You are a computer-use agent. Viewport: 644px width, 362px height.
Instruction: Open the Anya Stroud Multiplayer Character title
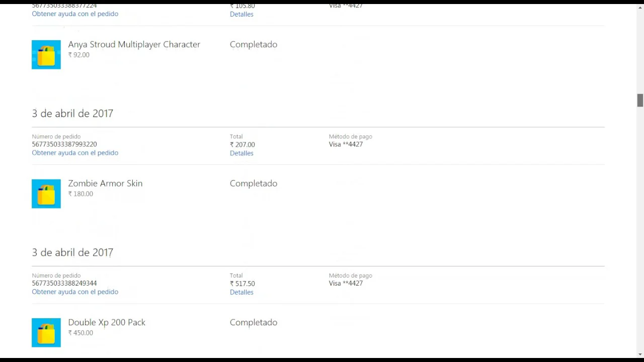click(134, 44)
